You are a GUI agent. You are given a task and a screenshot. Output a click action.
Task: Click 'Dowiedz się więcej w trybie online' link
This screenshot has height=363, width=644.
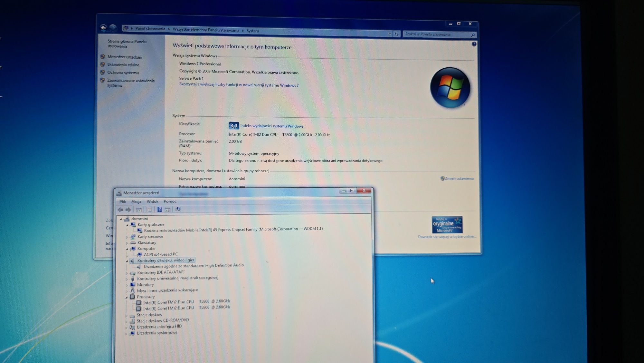(447, 237)
